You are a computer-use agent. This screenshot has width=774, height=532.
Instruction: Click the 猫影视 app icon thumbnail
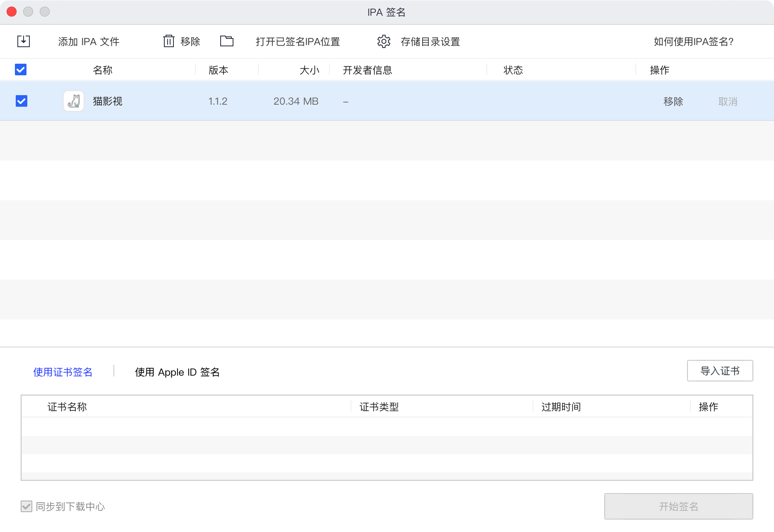click(74, 101)
